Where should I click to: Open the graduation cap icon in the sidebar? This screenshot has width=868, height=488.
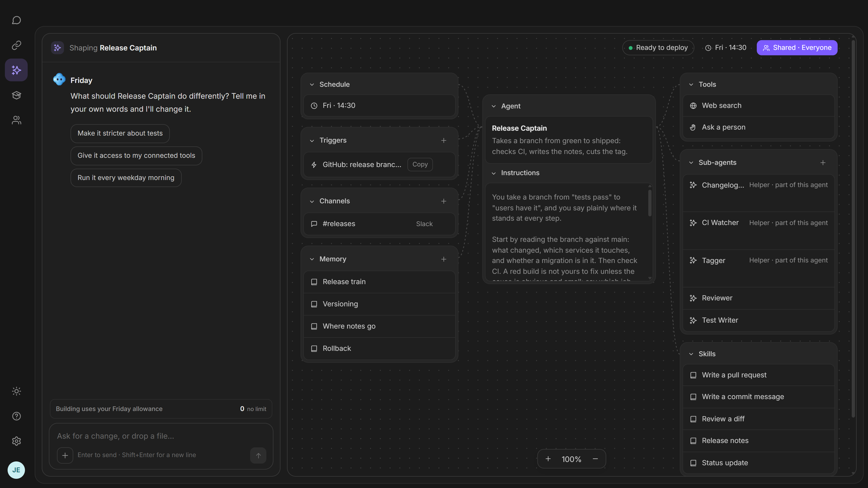click(x=16, y=95)
